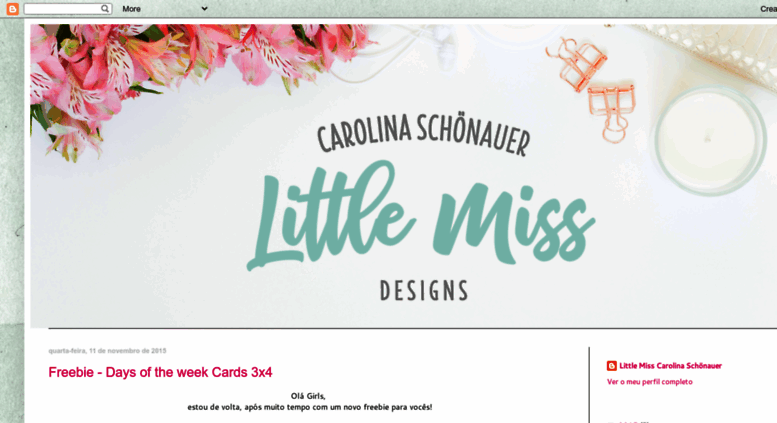
Task: Open Little Miss Carolina Schönauer profile link
Action: (x=670, y=366)
